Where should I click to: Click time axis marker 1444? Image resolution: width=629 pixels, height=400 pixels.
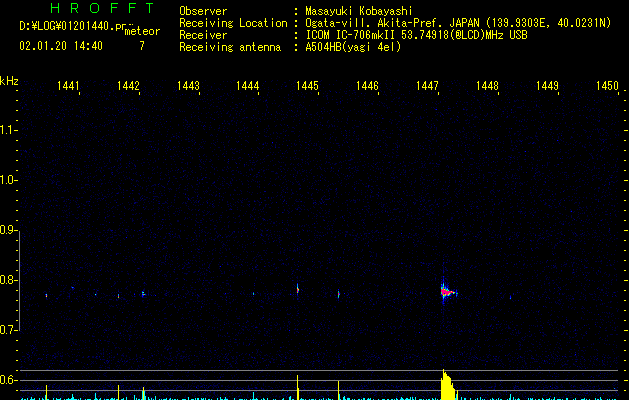pos(248,86)
